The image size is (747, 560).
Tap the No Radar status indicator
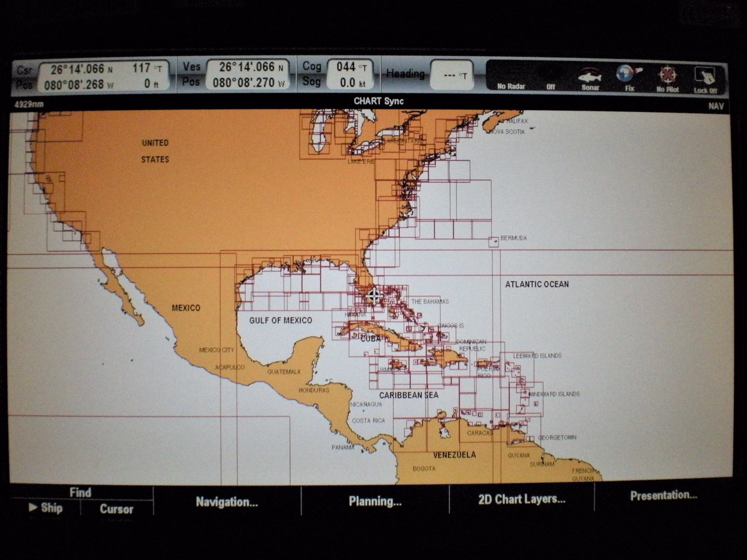pos(511,86)
